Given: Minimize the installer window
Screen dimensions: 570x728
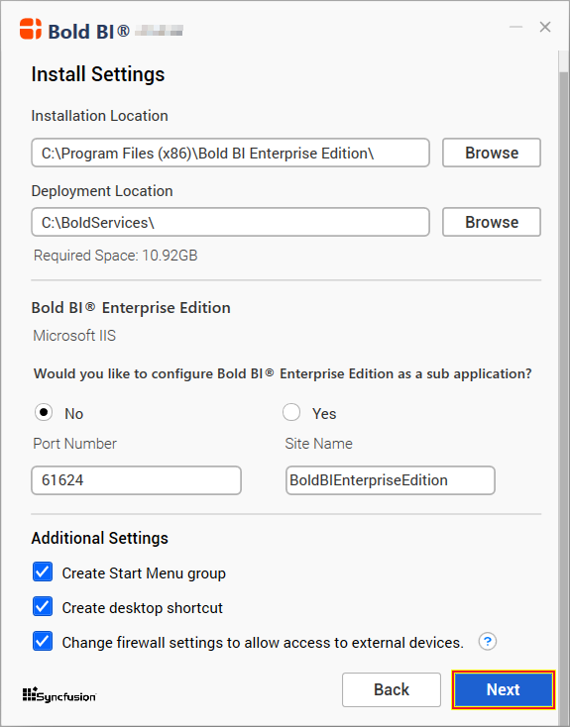Looking at the screenshot, I should 515,27.
